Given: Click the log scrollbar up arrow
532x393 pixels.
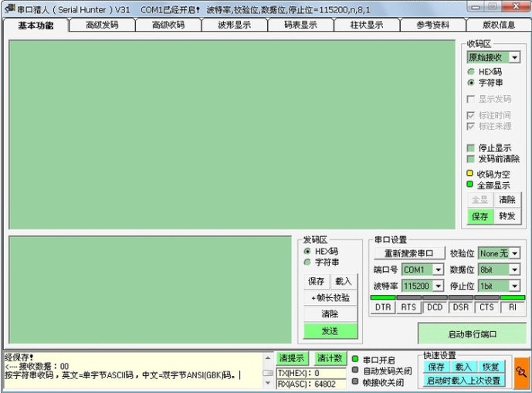Looking at the screenshot, I should [268, 357].
